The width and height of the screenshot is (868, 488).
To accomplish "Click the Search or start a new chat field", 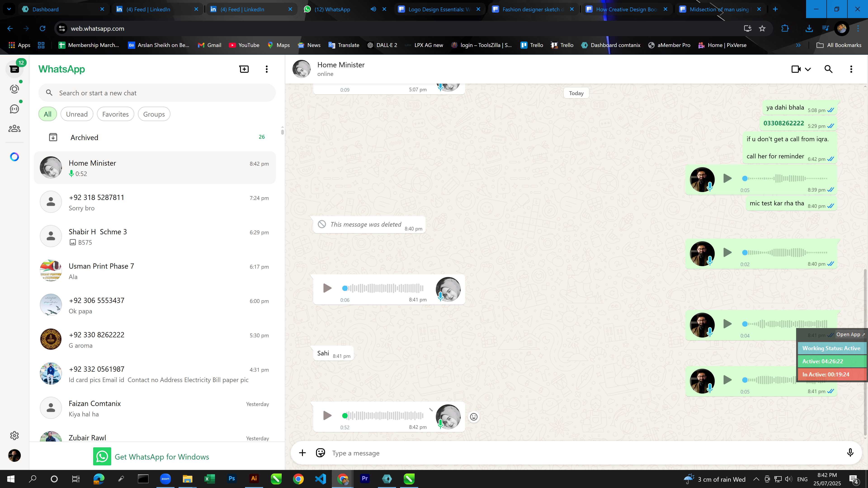I will click(157, 93).
